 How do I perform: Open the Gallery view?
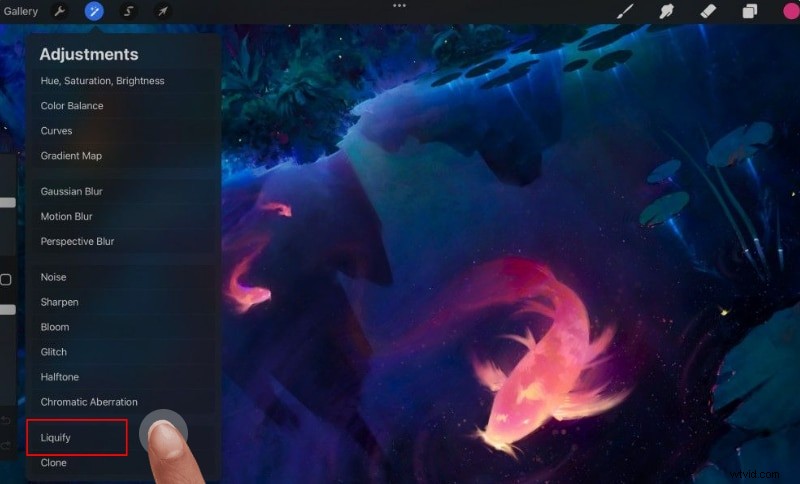[20, 11]
